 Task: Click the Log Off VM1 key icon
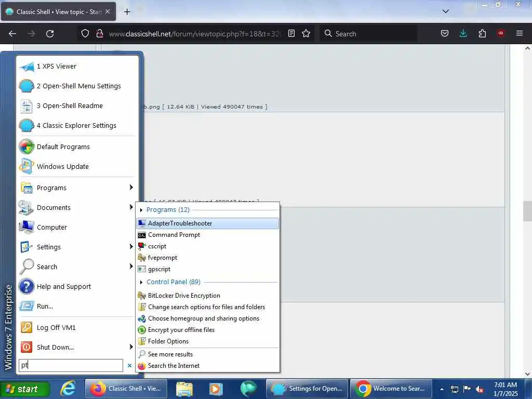coord(26,327)
